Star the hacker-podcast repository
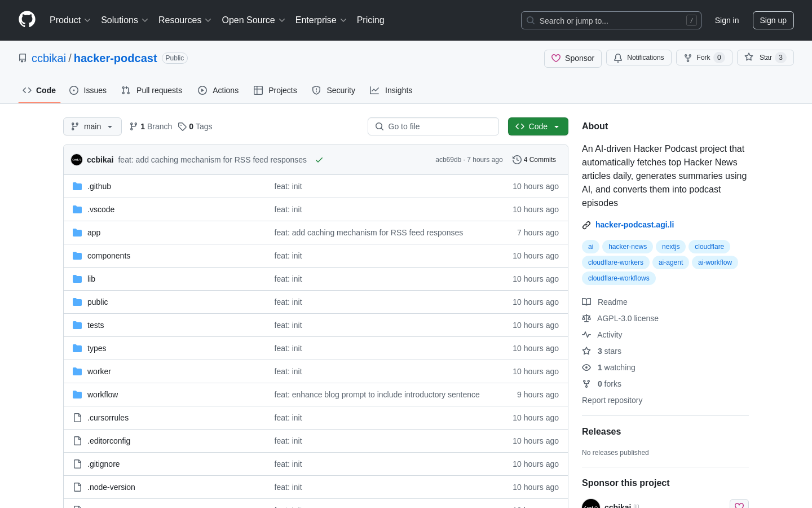This screenshot has width=812, height=508. (765, 58)
